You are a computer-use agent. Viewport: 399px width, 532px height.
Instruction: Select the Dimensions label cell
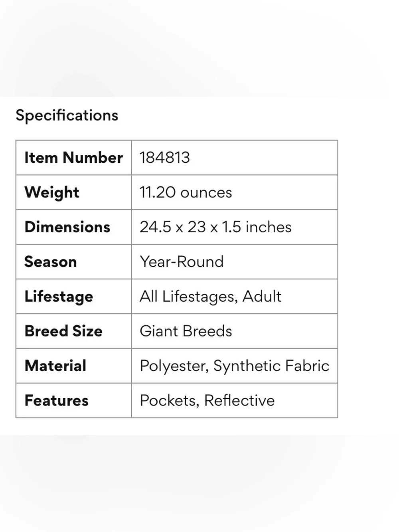click(74, 227)
